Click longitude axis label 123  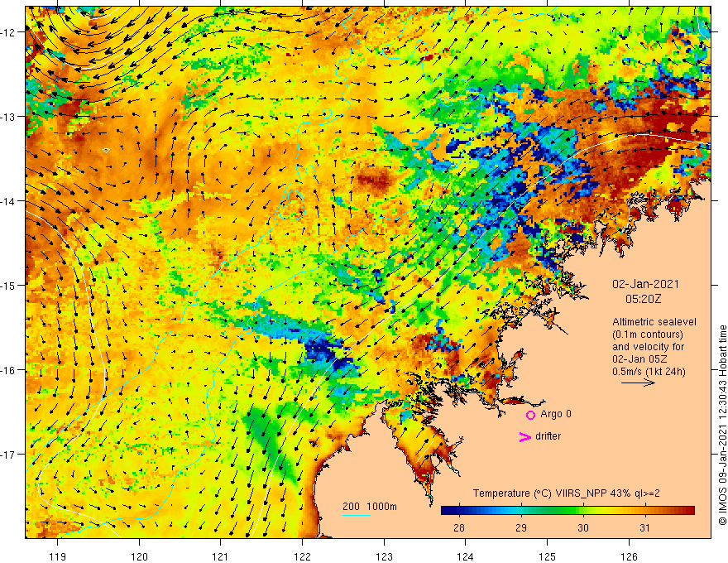(x=384, y=556)
